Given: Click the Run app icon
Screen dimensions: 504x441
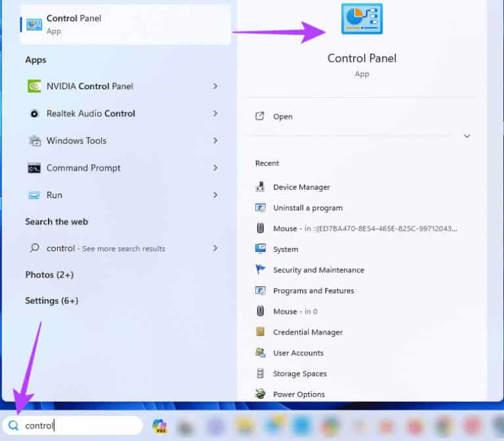Looking at the screenshot, I should pos(34,195).
